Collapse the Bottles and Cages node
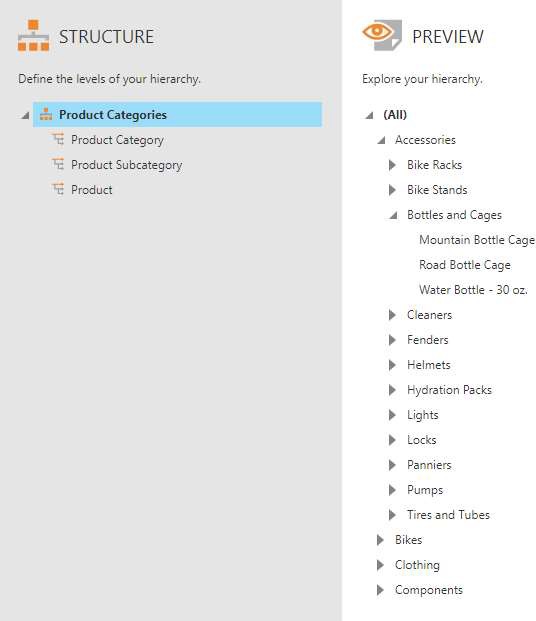536x621 pixels. [393, 215]
